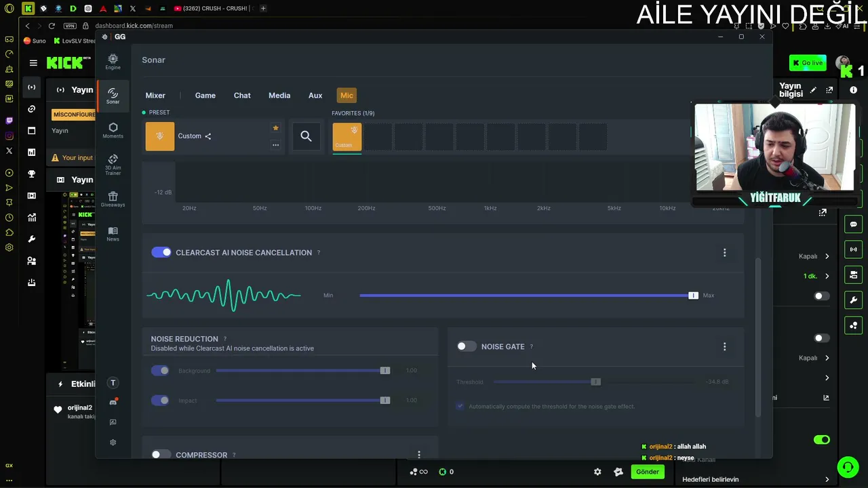Image resolution: width=868 pixels, height=488 pixels.
Task: Toggle Impact noise reduction switch
Action: (160, 401)
